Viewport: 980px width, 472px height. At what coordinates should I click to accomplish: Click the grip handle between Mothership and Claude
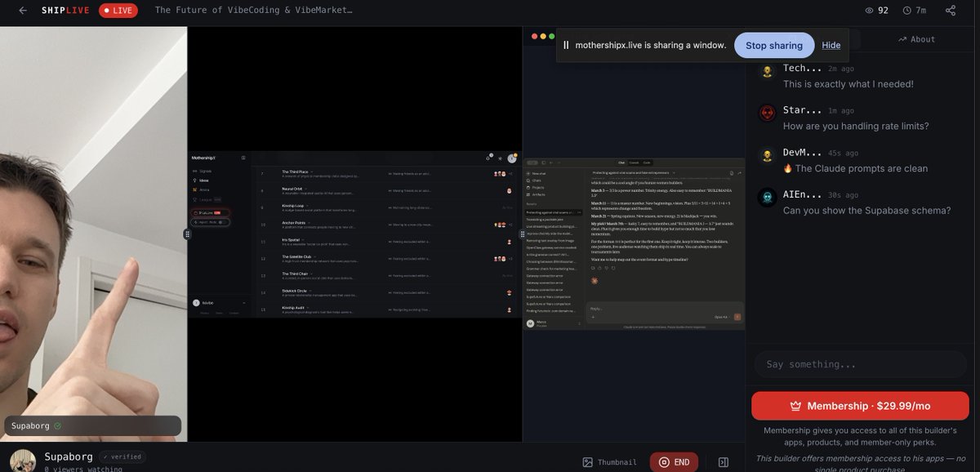523,234
